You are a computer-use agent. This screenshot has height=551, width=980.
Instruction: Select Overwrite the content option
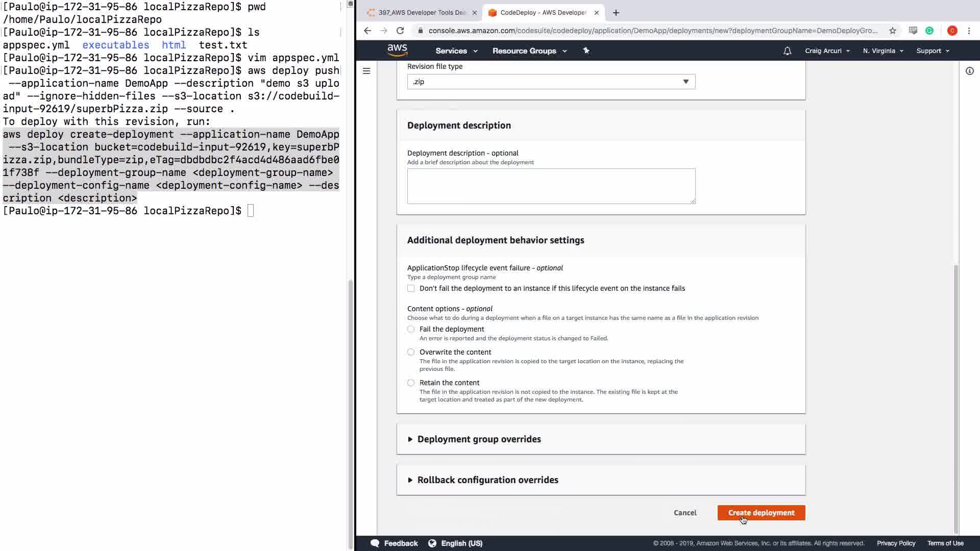411,352
